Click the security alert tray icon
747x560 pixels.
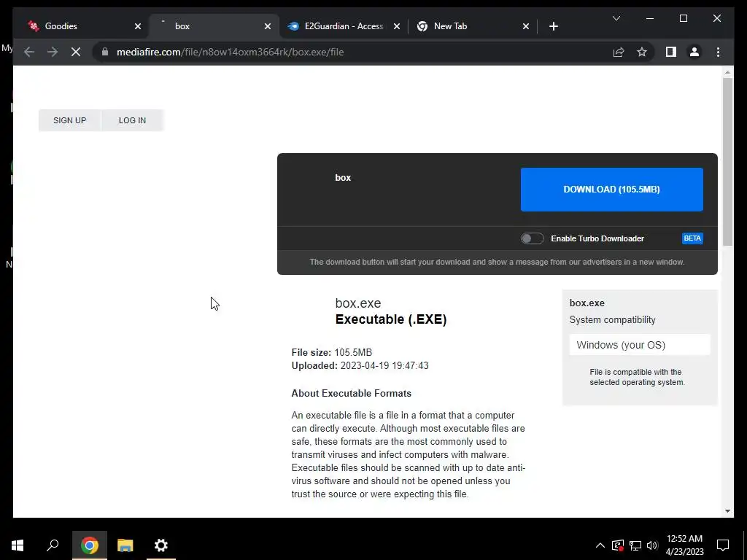pyautogui.click(x=618, y=545)
